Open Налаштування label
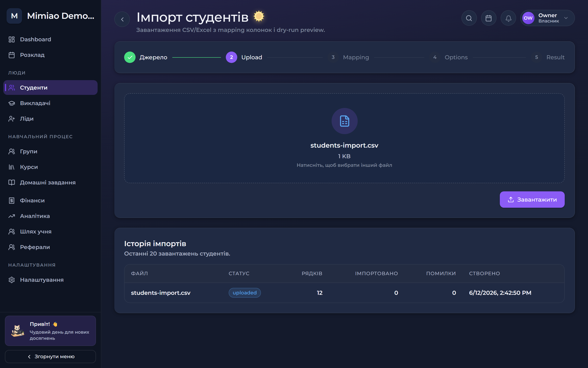Image resolution: width=588 pixels, height=368 pixels. click(42, 280)
